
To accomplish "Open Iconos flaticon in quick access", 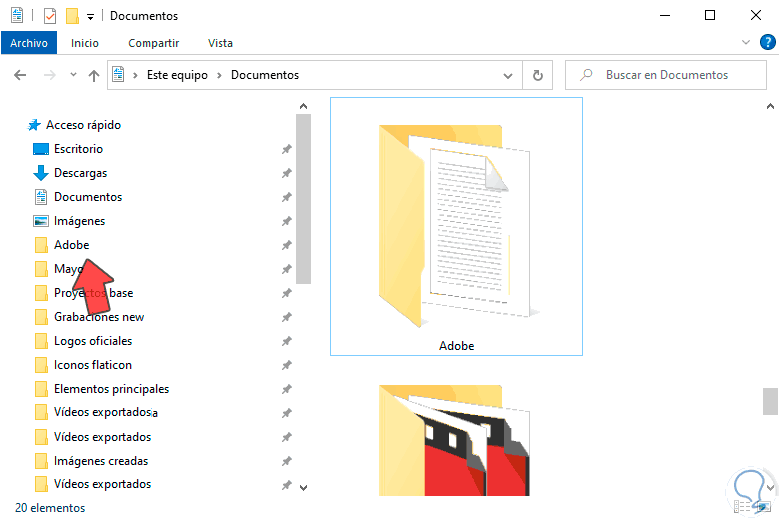I will click(93, 365).
